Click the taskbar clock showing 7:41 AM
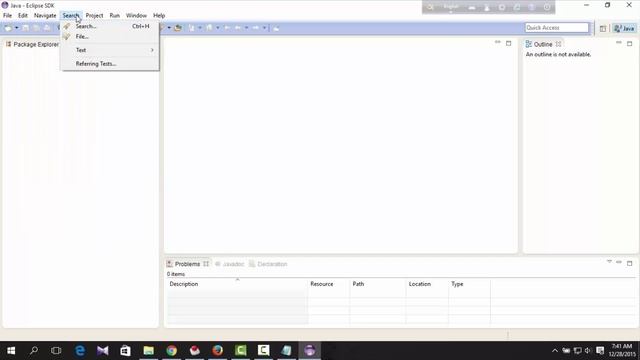640x360 pixels. point(622,350)
